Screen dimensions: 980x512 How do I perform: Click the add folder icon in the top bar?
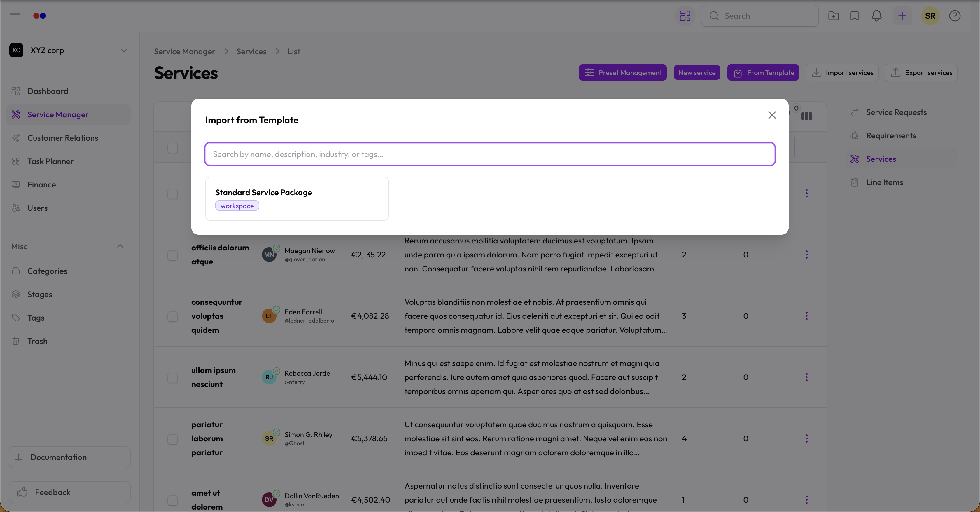point(833,16)
